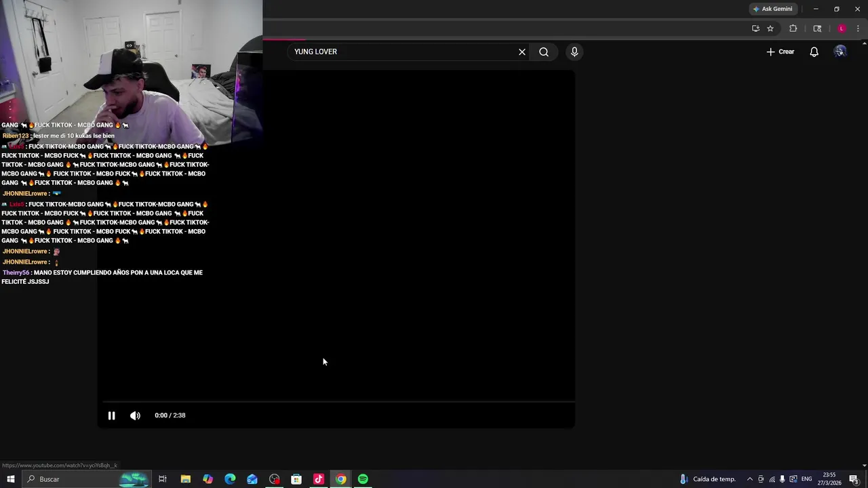Image resolution: width=868 pixels, height=488 pixels.
Task: Click the microphone tray icon
Action: click(x=782, y=479)
